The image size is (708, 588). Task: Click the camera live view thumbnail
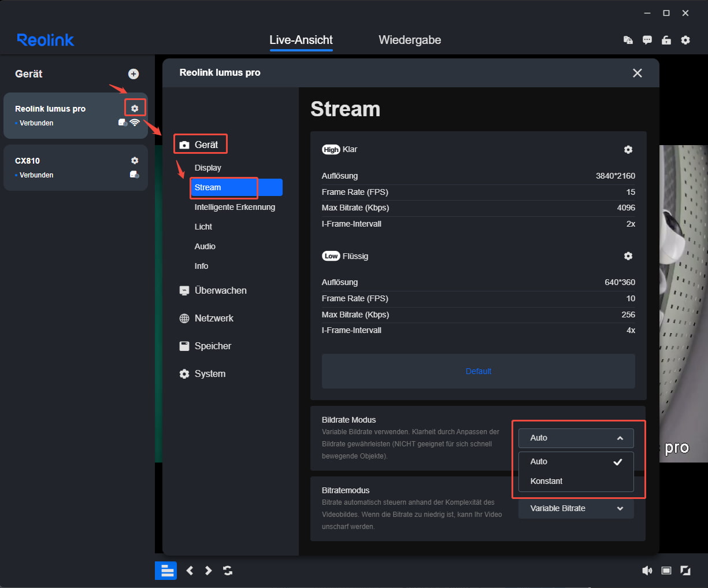[684, 304]
